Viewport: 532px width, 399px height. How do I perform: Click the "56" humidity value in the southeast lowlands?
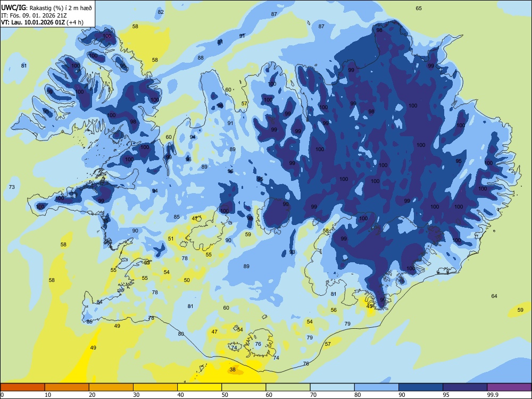coord(334,310)
